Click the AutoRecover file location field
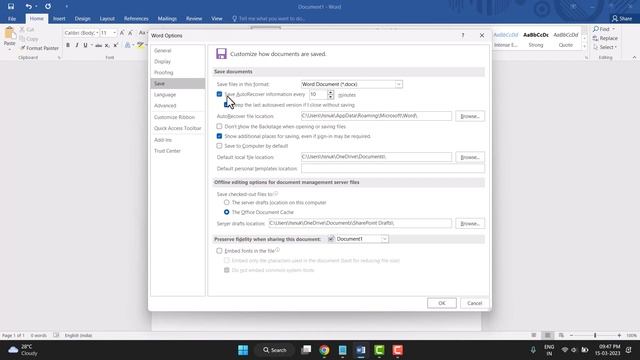 point(376,116)
